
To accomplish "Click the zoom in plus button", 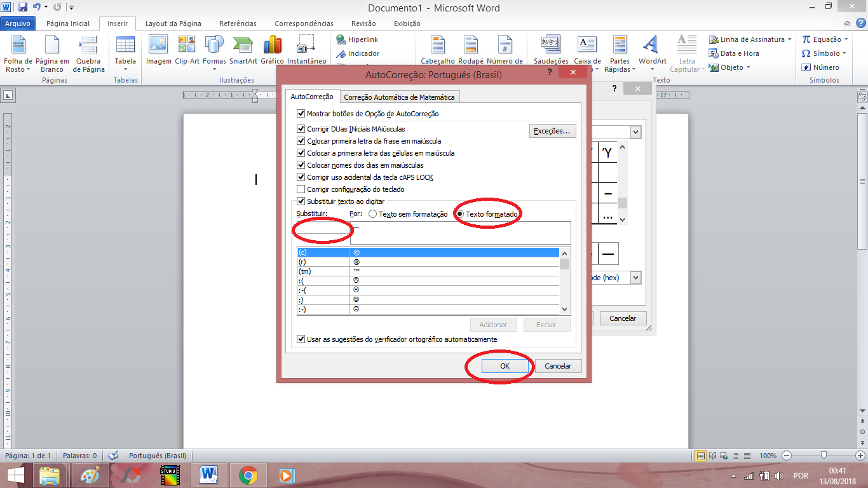I will point(859,456).
